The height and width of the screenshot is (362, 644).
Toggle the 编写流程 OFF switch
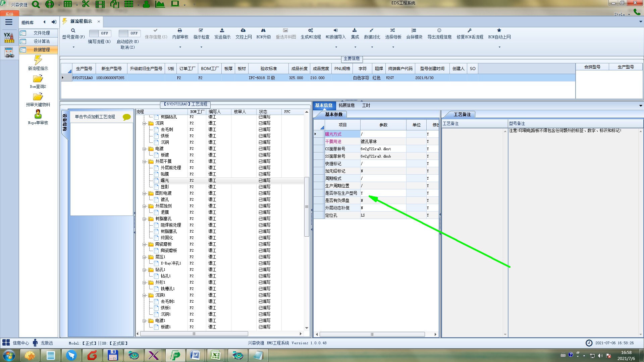coord(99,33)
